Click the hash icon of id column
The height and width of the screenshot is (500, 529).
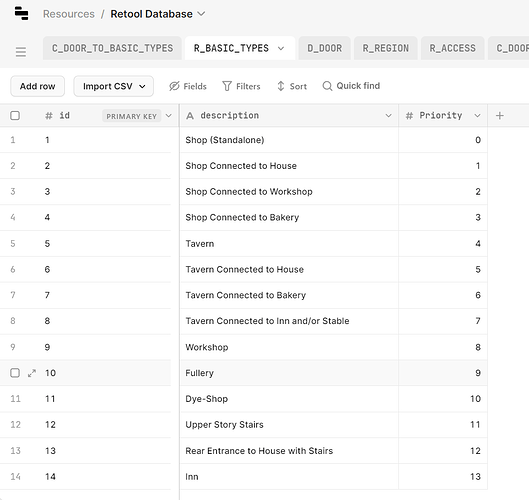49,116
